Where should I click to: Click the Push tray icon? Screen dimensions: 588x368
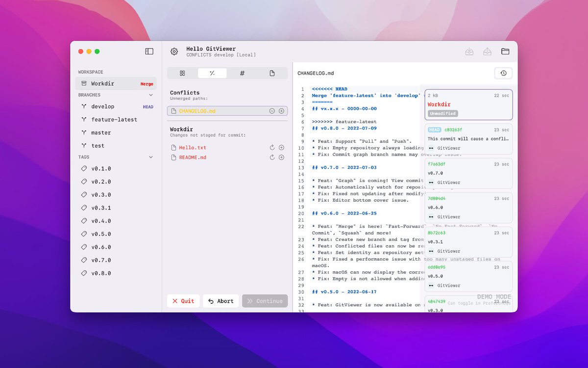[487, 52]
